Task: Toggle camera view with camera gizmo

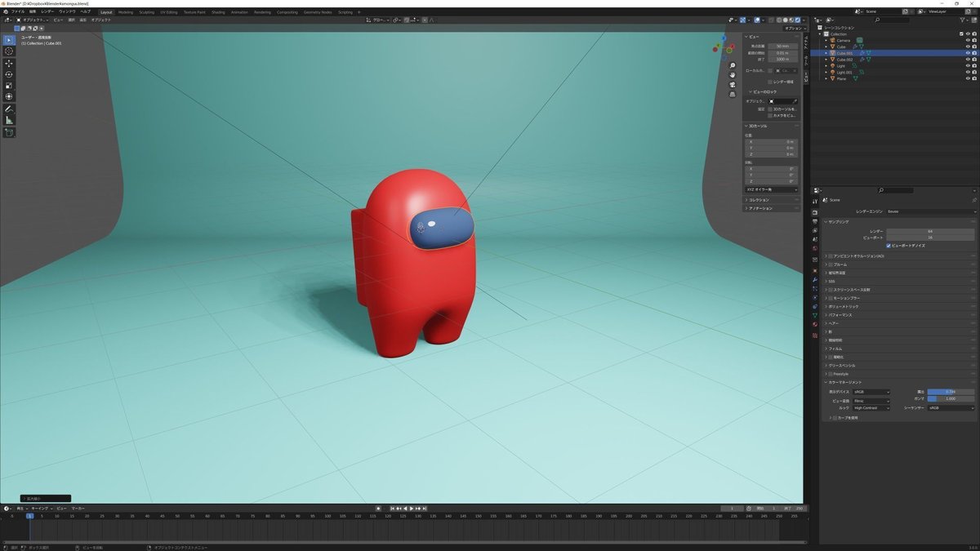Action: (733, 85)
